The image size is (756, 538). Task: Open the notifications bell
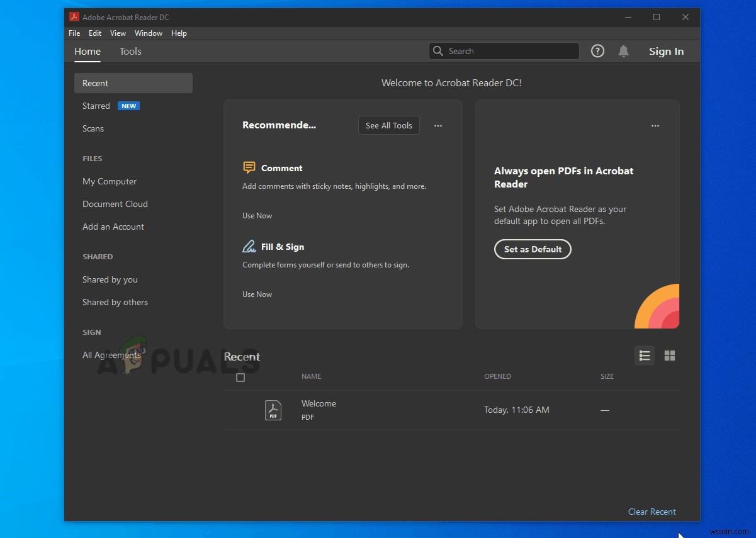click(623, 51)
